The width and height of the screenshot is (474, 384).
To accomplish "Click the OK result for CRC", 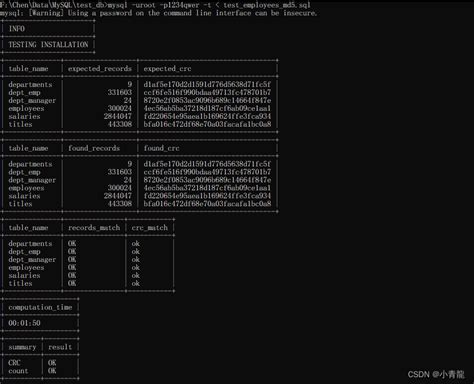I will click(x=52, y=363).
